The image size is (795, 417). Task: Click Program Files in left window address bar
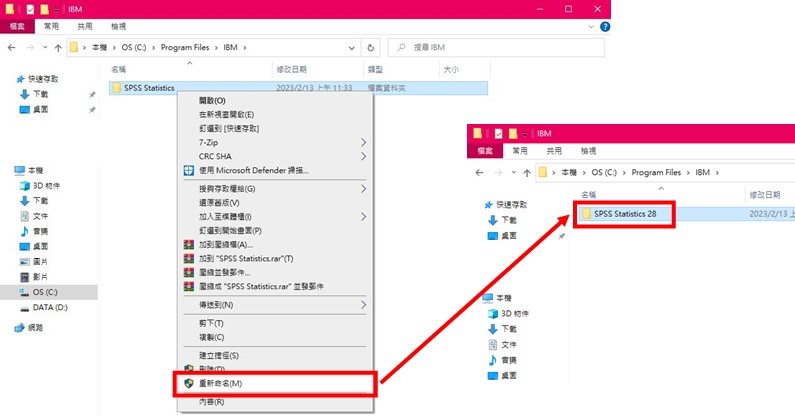coord(185,47)
